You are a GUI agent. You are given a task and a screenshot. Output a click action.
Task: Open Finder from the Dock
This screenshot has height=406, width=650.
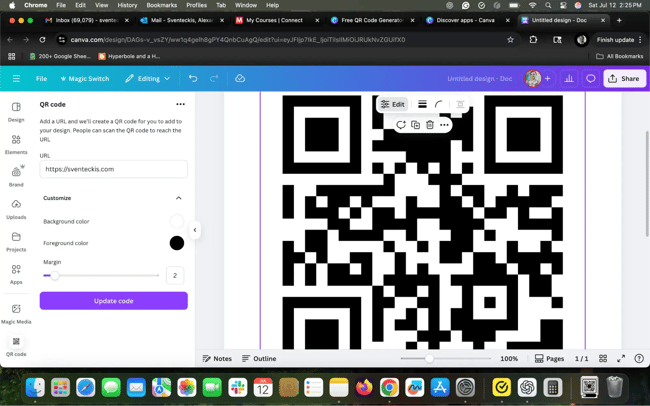(35, 388)
